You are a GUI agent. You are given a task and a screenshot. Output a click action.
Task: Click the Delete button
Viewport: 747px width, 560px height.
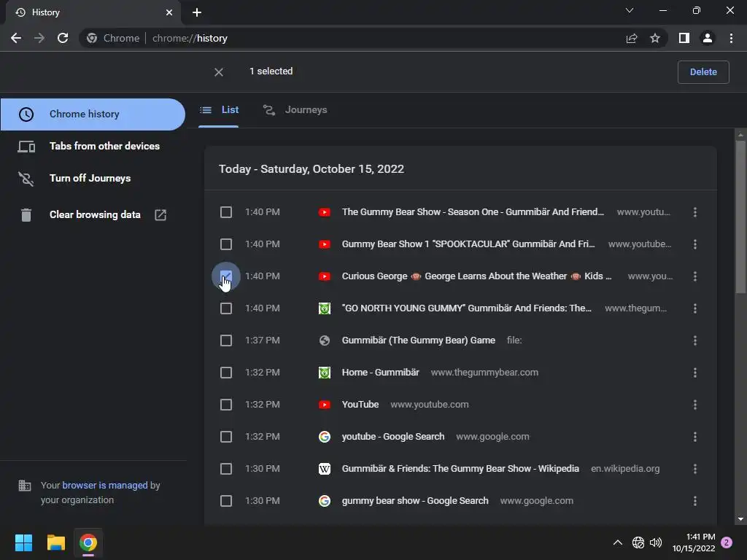click(x=703, y=72)
